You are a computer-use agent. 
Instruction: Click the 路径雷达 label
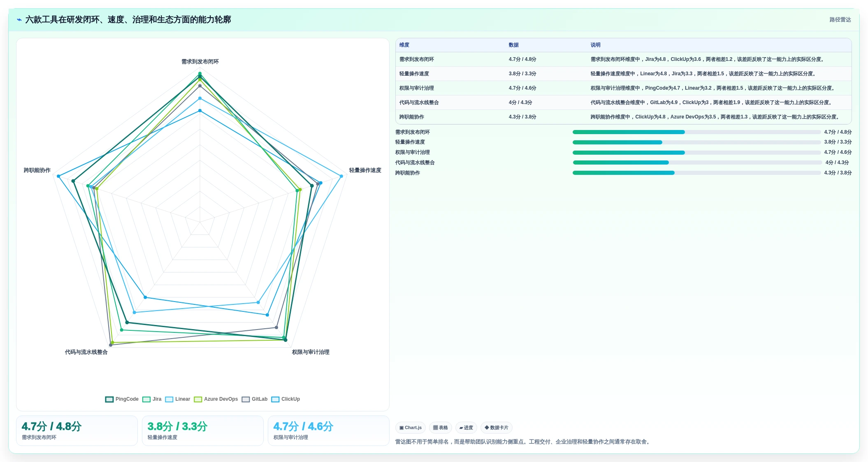tap(840, 20)
